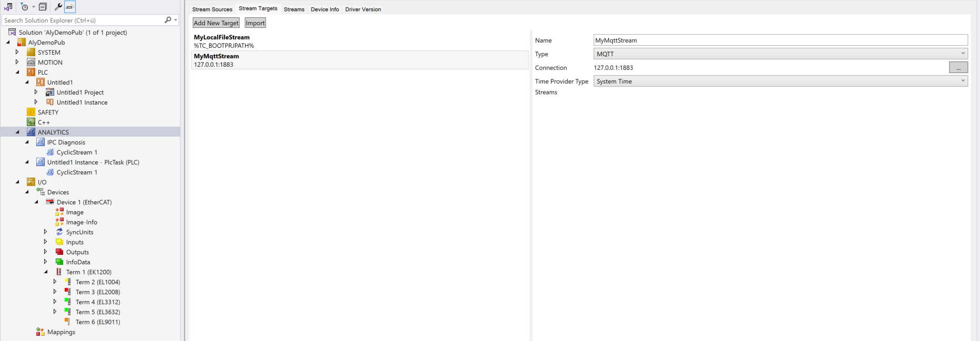The width and height of the screenshot is (980, 341).
Task: Open the Pending Changes Filter dropdown arrow
Action: 33,7
